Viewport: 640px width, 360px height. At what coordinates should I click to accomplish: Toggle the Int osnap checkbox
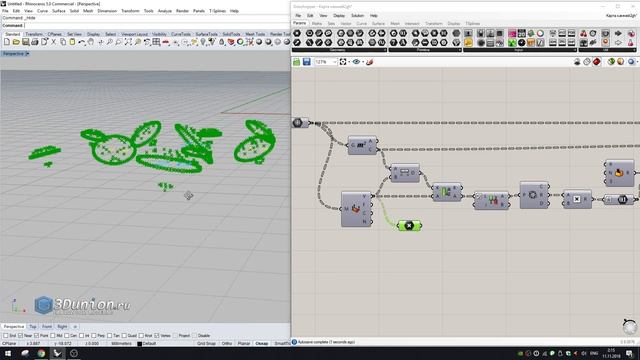(81, 336)
